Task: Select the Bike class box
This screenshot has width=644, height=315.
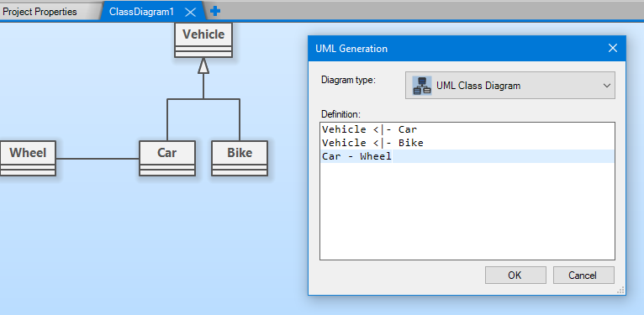Action: point(240,158)
